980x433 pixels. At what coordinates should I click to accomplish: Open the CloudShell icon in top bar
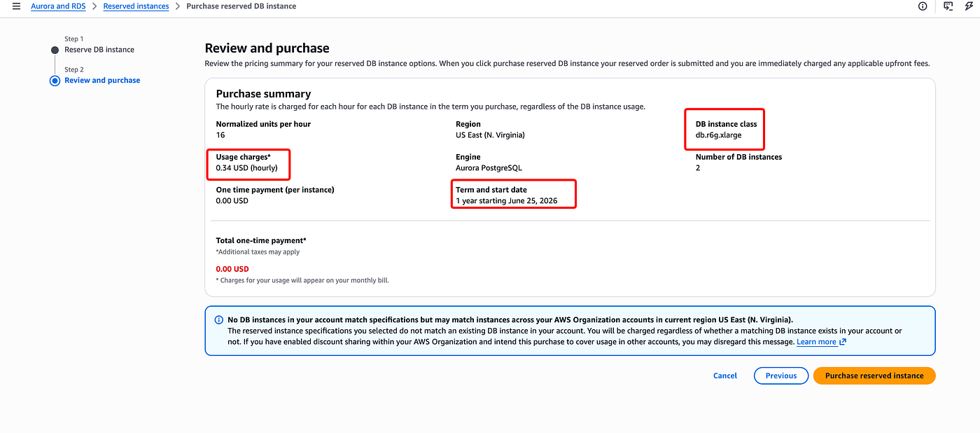[948, 6]
